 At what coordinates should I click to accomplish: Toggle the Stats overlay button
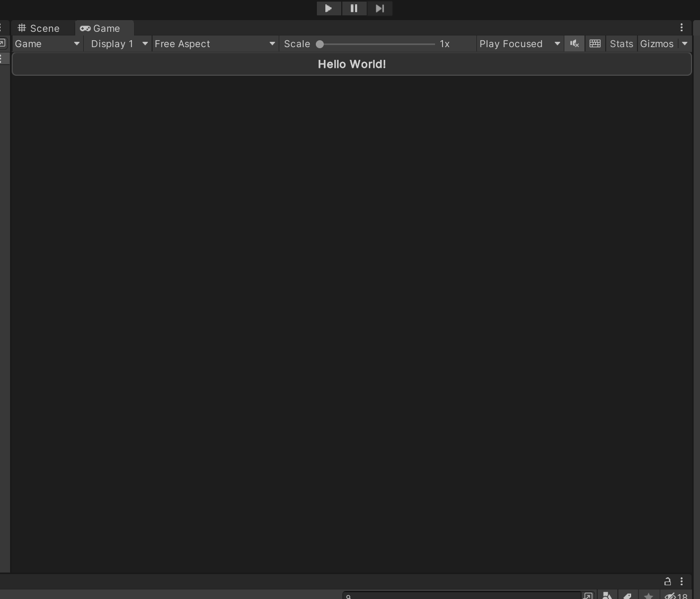click(x=621, y=43)
